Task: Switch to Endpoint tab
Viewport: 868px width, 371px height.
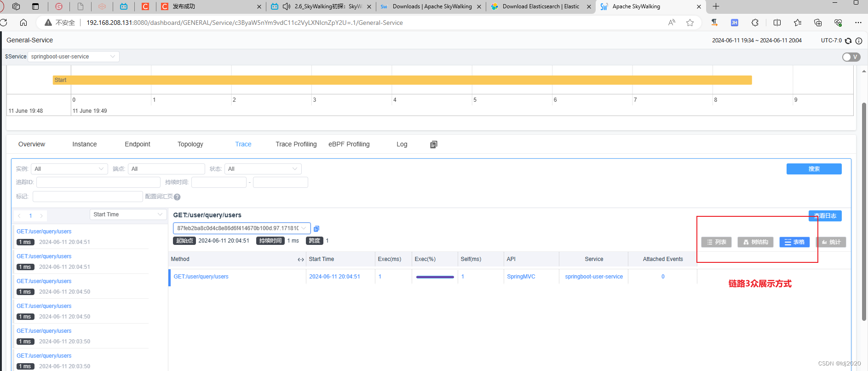Action: (138, 144)
